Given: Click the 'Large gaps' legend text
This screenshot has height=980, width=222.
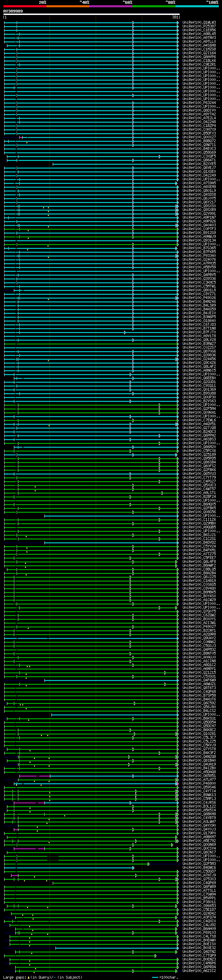Looking at the screenshot, I should point(15,977).
